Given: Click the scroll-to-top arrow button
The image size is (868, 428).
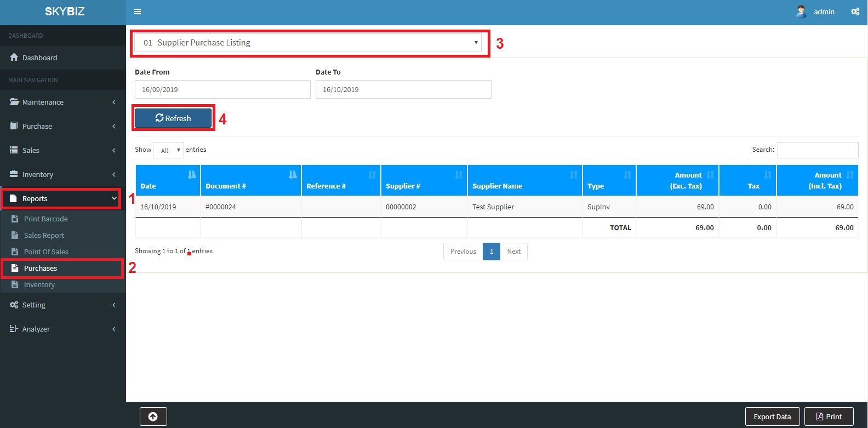Looking at the screenshot, I should point(153,416).
